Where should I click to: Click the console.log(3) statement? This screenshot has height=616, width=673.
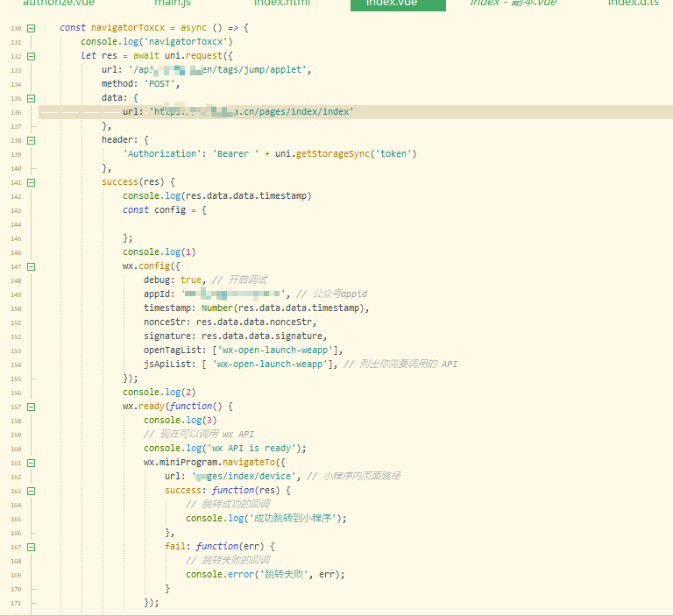[181, 421]
